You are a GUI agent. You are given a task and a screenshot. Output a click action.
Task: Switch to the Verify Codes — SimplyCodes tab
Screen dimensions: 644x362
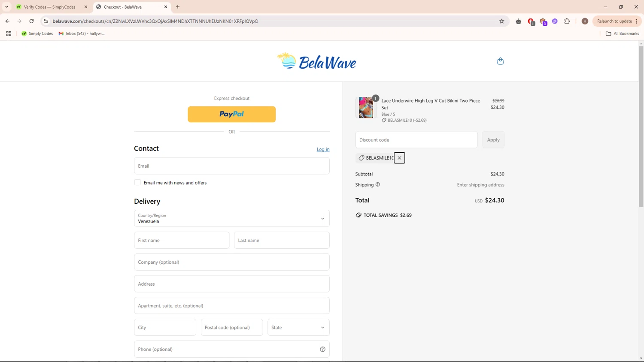(52, 7)
